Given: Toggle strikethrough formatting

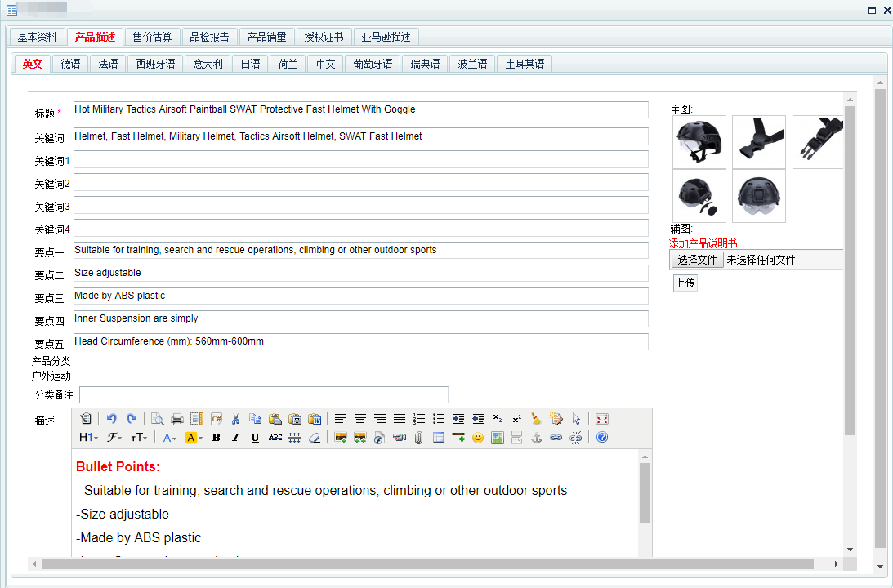Looking at the screenshot, I should click(x=275, y=437).
